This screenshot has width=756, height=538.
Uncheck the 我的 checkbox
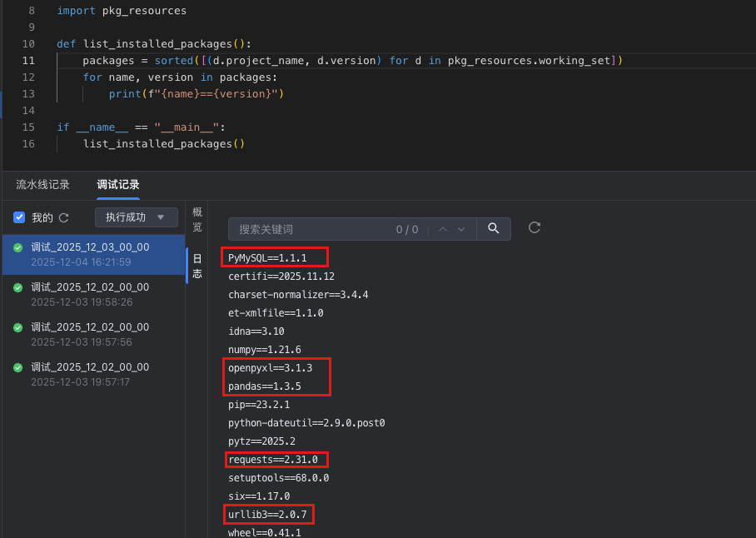pos(19,217)
